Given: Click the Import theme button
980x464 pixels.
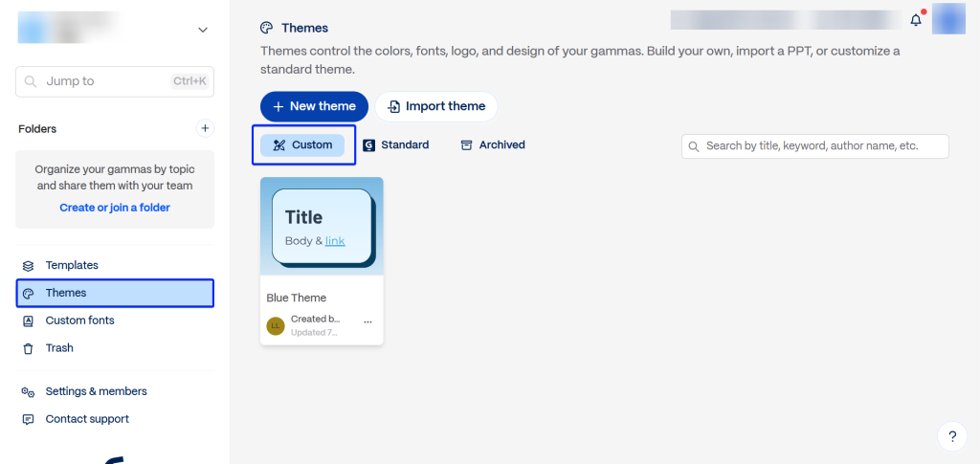Looking at the screenshot, I should (x=436, y=106).
